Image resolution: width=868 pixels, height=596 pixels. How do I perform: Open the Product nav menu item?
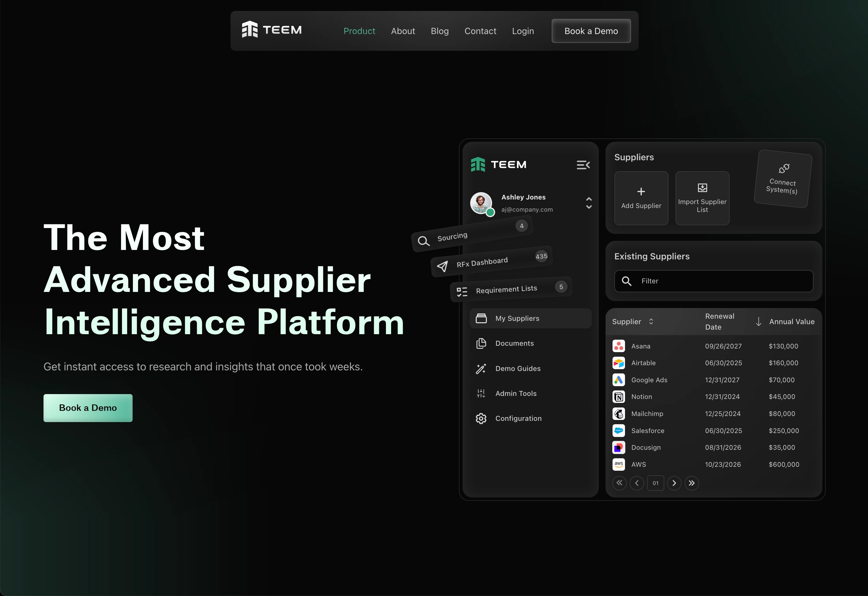[x=359, y=31]
